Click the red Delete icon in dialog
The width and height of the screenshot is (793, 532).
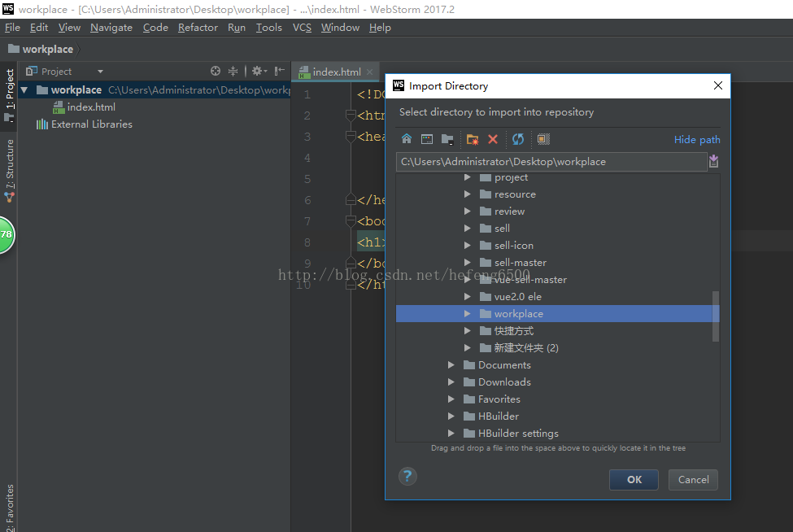click(493, 139)
